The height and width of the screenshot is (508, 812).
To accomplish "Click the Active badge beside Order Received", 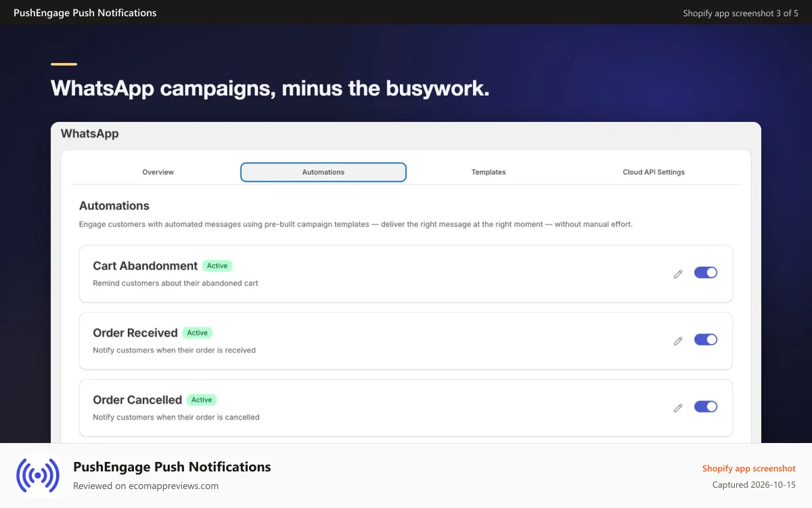I will click(198, 333).
